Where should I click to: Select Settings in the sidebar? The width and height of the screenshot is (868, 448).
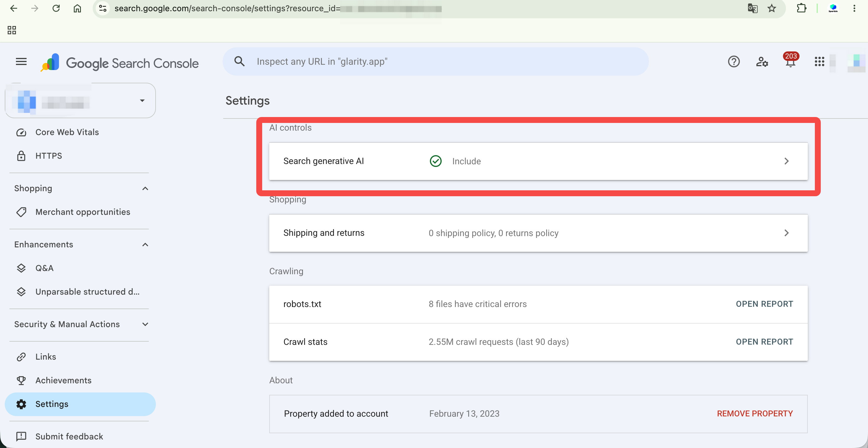[x=80, y=404]
